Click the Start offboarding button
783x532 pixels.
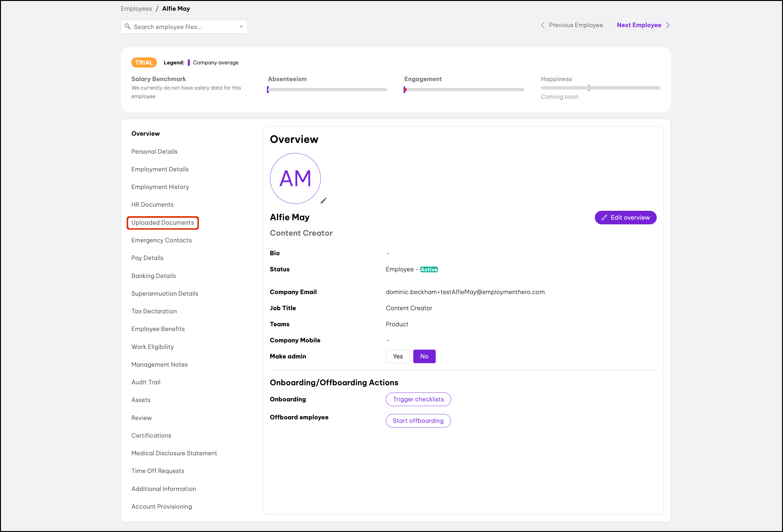tap(418, 421)
